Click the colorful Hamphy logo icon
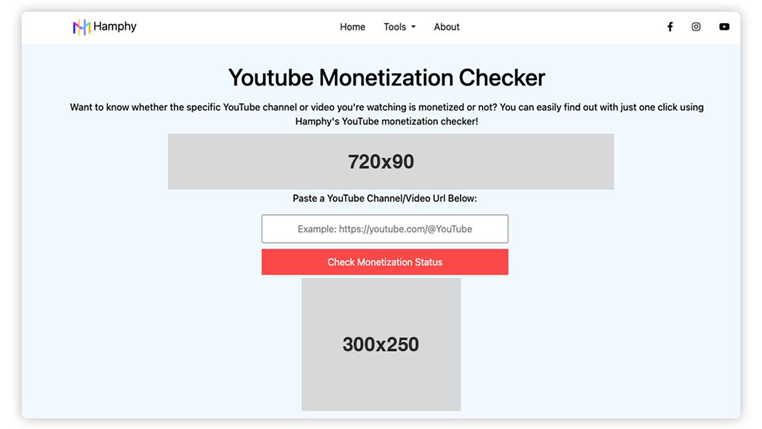 [x=82, y=27]
